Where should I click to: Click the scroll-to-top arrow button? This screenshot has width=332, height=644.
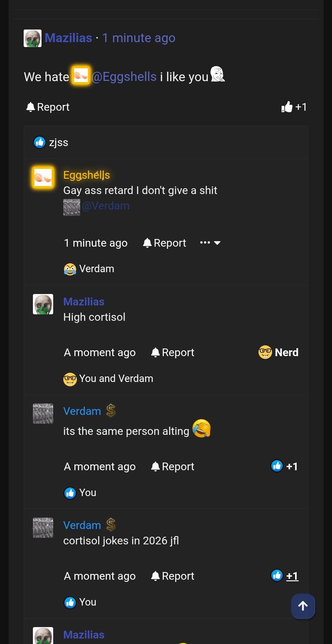point(302,606)
